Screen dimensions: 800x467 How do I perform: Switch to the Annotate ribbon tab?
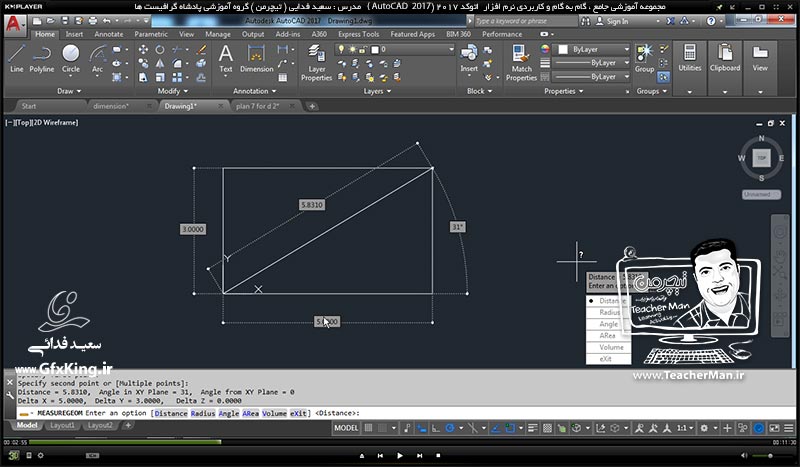click(x=109, y=34)
